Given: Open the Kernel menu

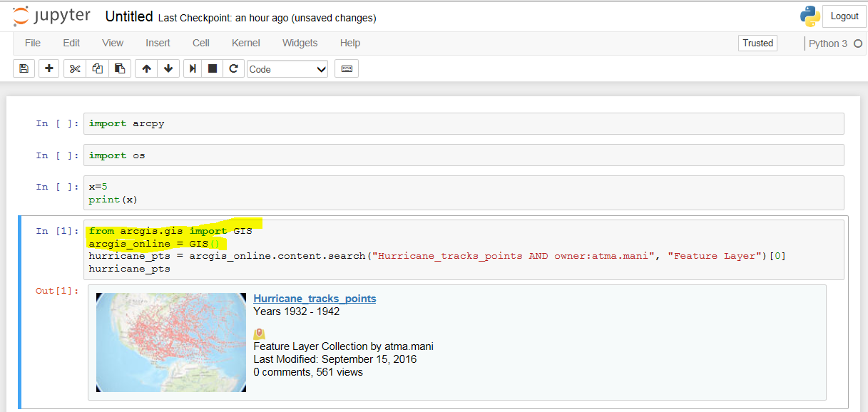Looking at the screenshot, I should [x=246, y=43].
